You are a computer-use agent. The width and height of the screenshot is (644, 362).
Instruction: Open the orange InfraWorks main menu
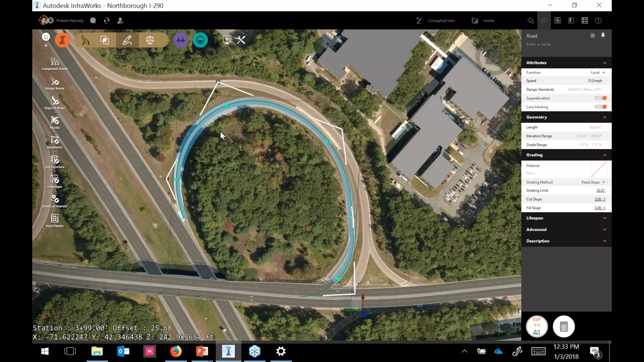pos(62,40)
